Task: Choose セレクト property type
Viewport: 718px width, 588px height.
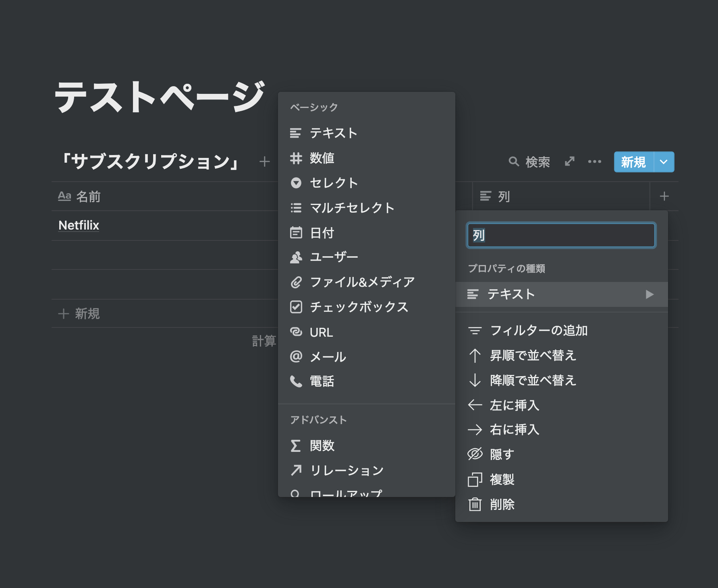Action: point(334,183)
